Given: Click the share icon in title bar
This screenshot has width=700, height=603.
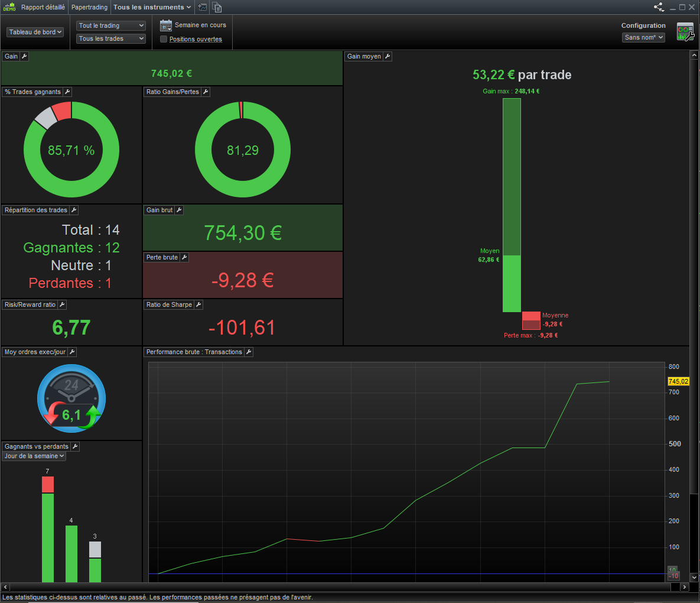Looking at the screenshot, I should click(x=659, y=7).
